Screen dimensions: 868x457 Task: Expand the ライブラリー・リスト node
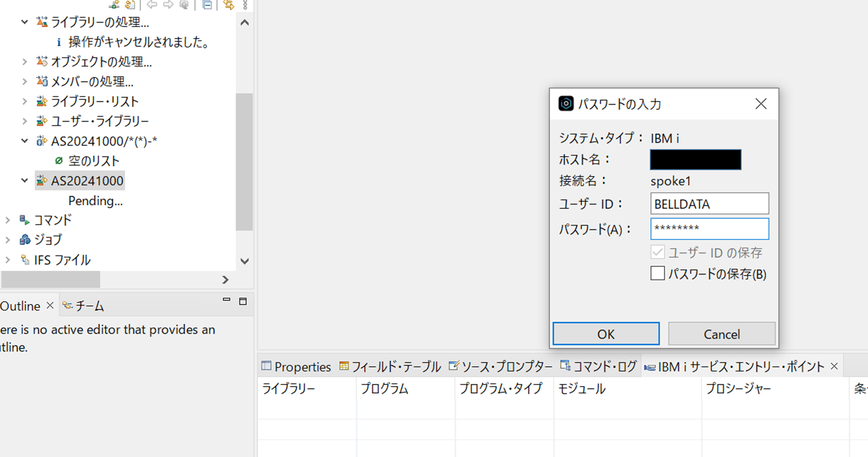[x=25, y=101]
